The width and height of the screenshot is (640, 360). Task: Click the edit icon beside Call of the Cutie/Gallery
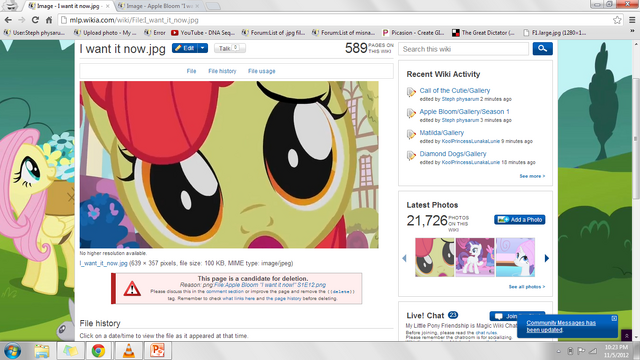click(x=411, y=92)
